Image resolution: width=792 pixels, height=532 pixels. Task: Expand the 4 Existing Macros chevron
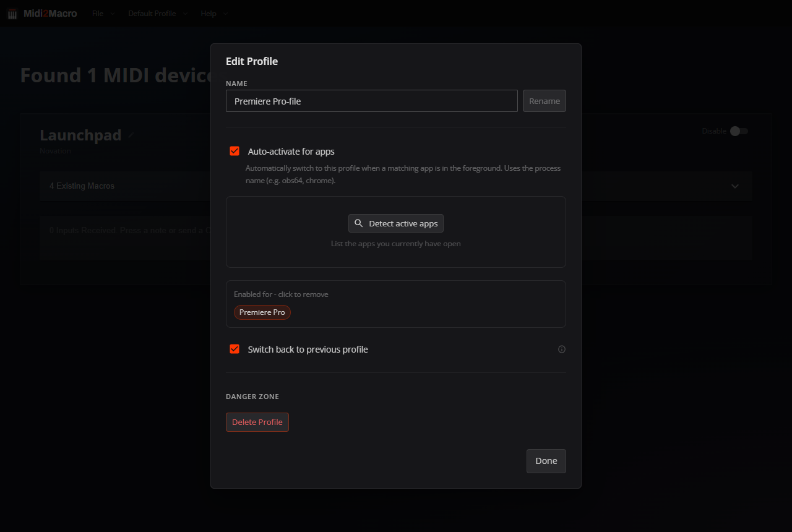coord(735,186)
